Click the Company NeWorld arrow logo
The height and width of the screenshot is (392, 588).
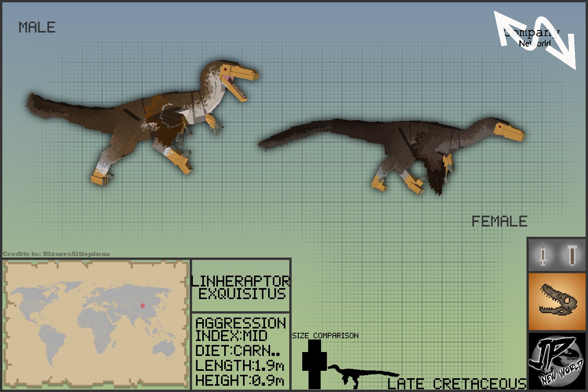pyautogui.click(x=533, y=35)
